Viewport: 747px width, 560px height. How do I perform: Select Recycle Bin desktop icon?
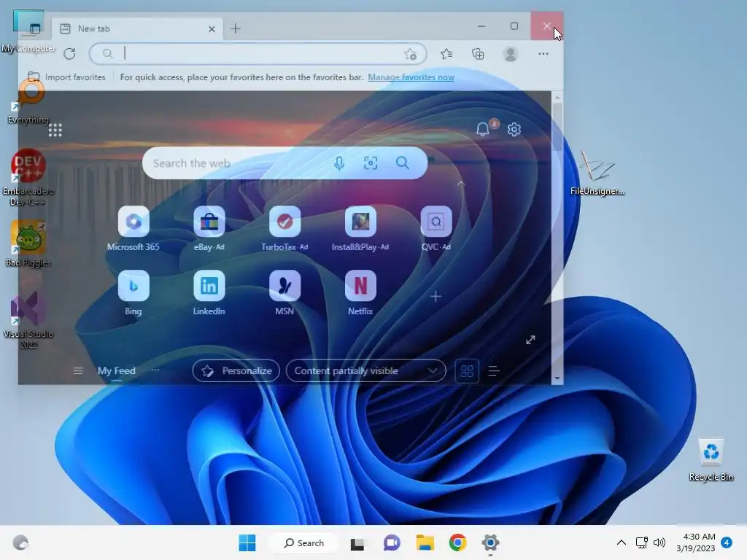point(711,459)
